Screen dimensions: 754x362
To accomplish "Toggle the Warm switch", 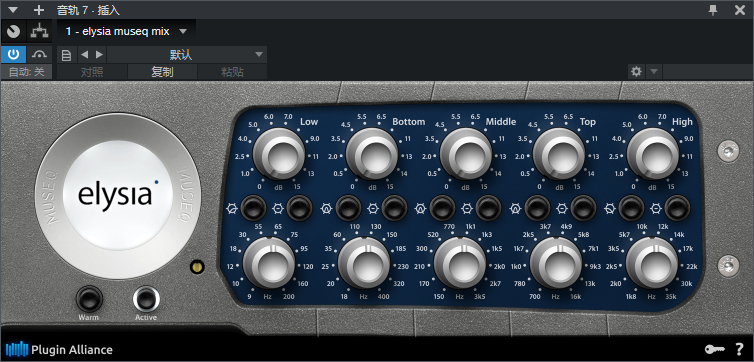I will (x=89, y=299).
